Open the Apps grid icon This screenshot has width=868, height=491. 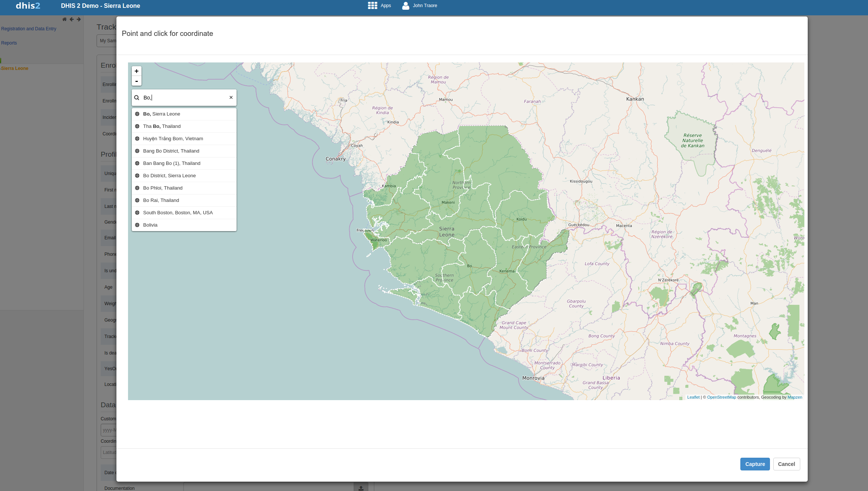[x=372, y=6]
